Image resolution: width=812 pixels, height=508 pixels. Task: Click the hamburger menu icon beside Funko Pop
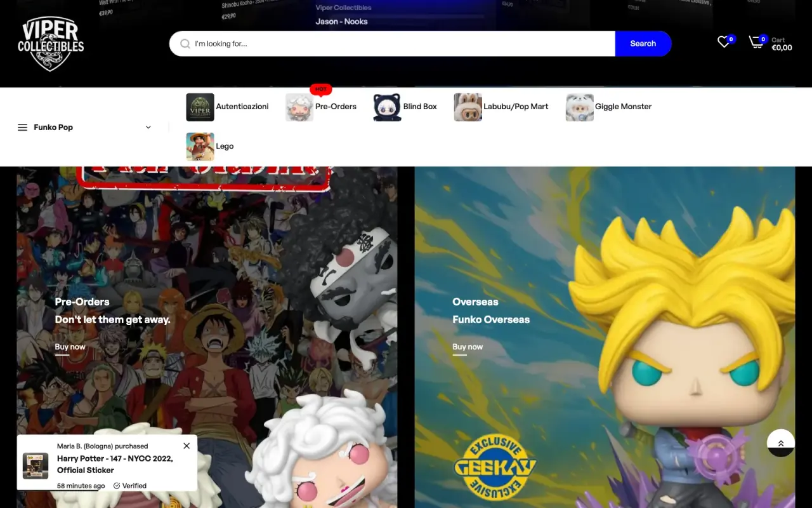click(x=22, y=128)
